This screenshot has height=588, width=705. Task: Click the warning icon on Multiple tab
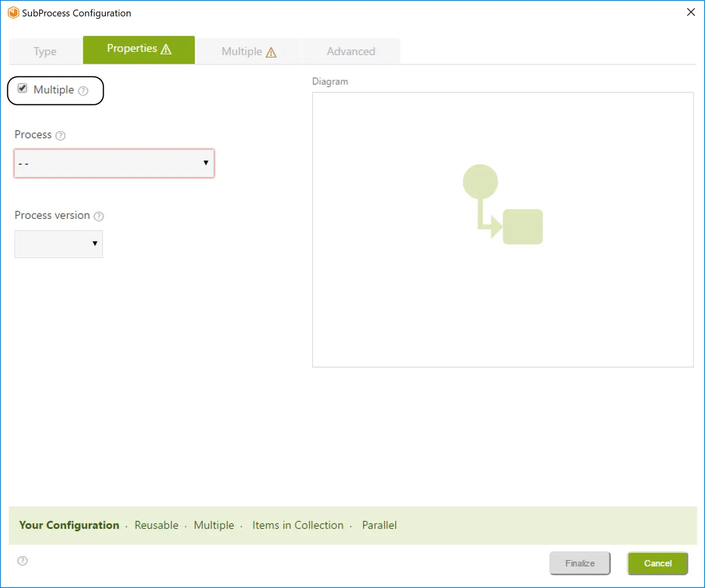271,52
